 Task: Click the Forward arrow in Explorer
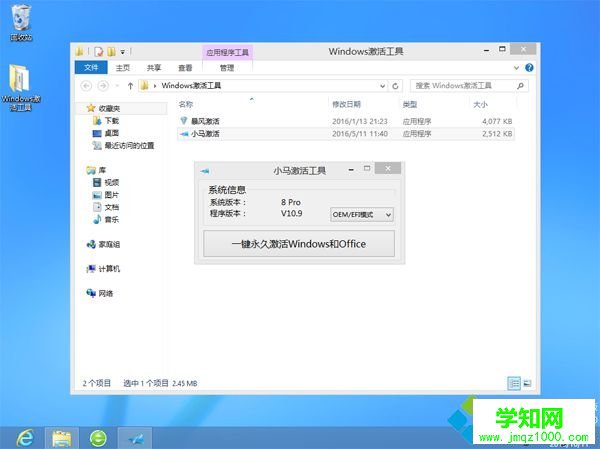103,86
